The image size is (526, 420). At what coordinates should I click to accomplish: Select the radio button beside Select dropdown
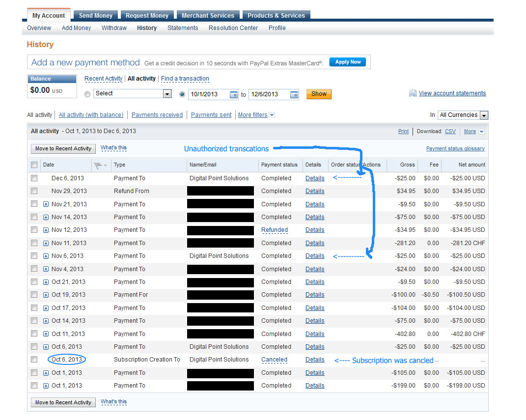pyautogui.click(x=87, y=94)
